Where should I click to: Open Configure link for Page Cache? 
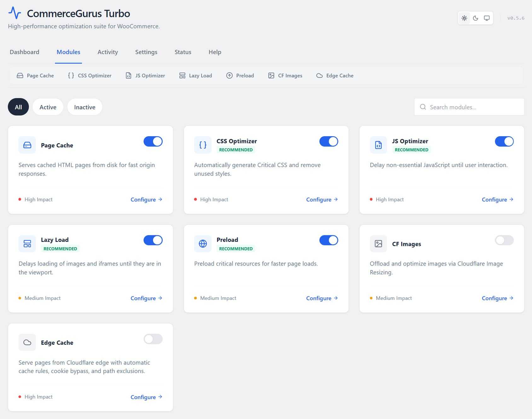tap(147, 199)
